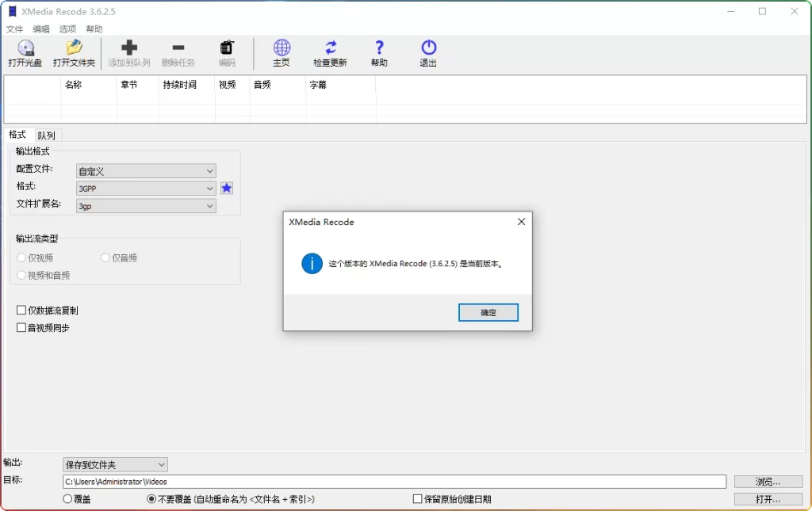
Task: Click the 打开文件夹 (Open Folder) icon
Action: [x=74, y=52]
